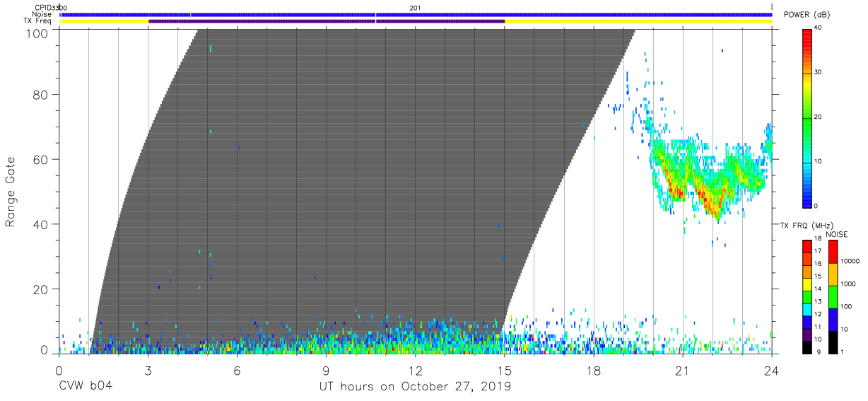The width and height of the screenshot is (868, 401).
Task: Click the 60 tick on Range Gate axis
Action: tap(40, 159)
